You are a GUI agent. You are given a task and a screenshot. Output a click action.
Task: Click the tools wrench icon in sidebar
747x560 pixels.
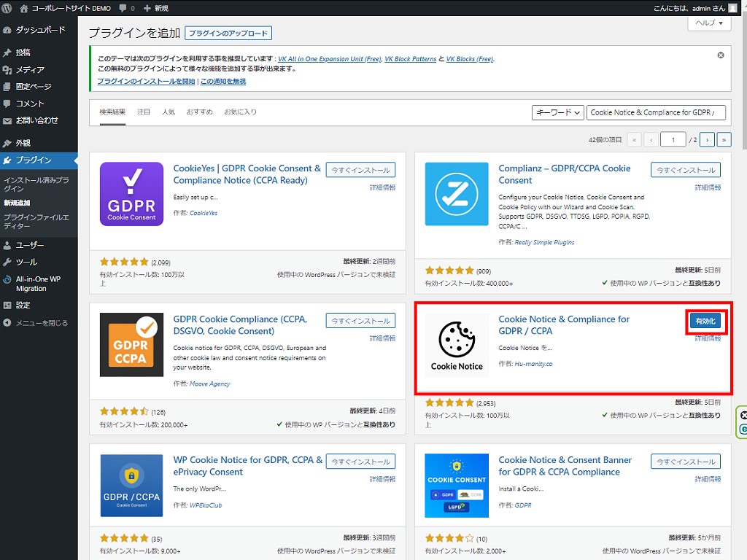coord(7,262)
